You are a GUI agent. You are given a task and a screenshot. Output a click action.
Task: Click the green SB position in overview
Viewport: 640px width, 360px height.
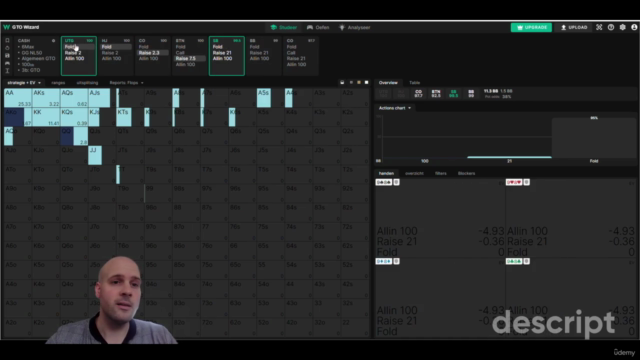(453, 93)
